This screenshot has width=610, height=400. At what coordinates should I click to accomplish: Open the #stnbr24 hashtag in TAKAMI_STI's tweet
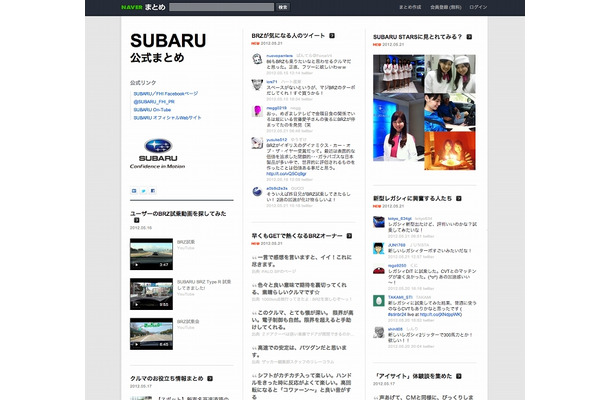coord(397,314)
